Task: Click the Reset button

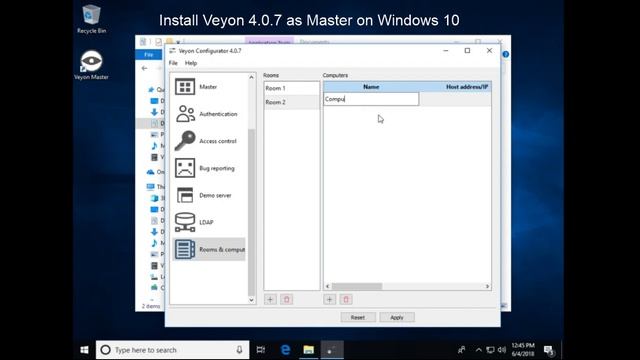Action: pos(358,317)
